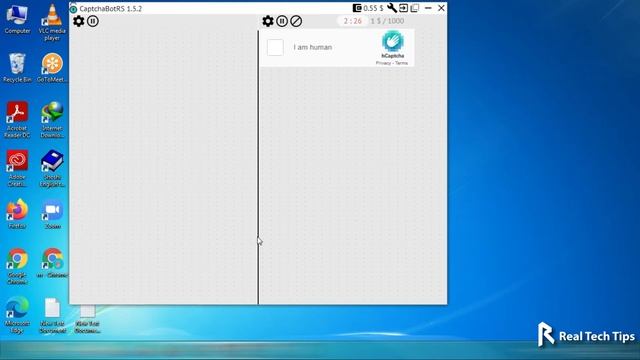
Task: Click the 0.55 $ balance text
Action: (373, 8)
